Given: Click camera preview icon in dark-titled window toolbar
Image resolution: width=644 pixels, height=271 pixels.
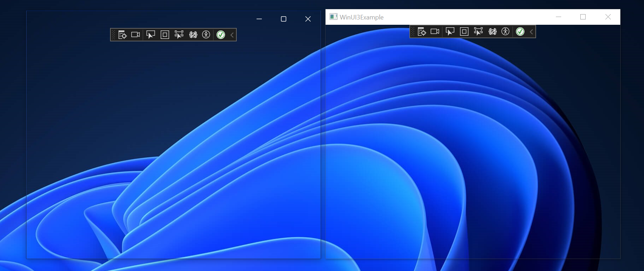Looking at the screenshot, I should click(x=136, y=35).
